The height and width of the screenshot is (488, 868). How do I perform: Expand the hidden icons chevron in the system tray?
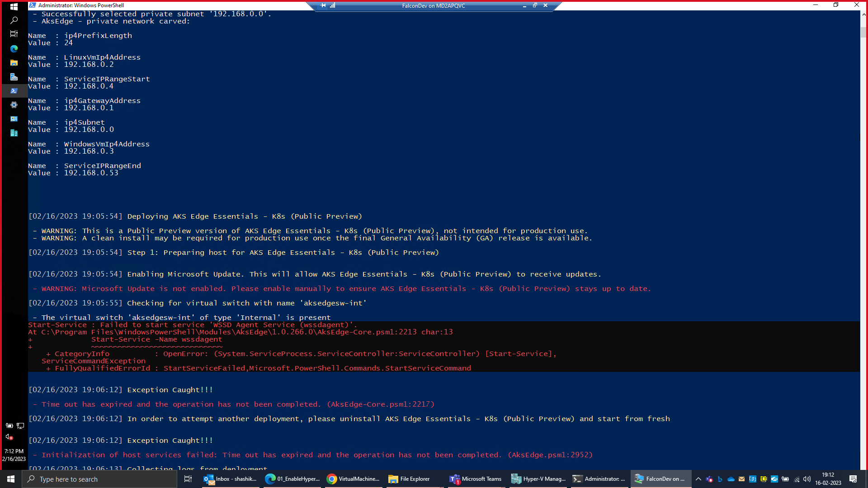coord(698,479)
